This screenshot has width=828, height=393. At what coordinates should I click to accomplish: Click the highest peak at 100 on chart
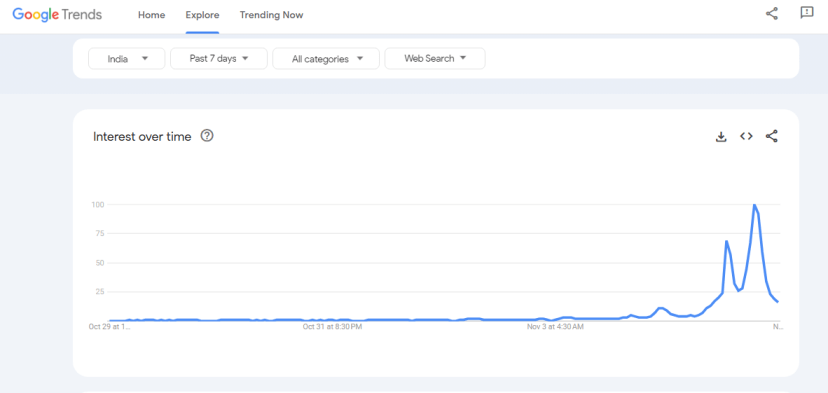click(x=755, y=205)
